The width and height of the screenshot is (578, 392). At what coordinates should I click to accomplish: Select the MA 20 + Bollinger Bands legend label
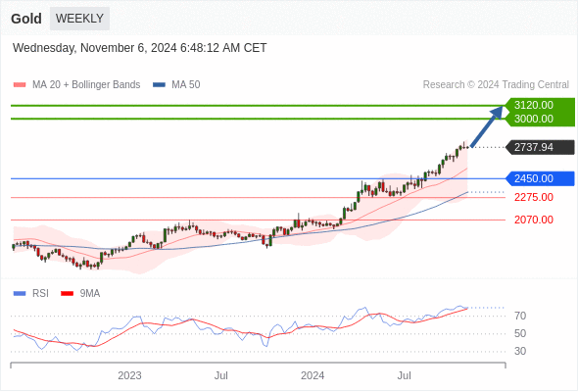click(x=86, y=85)
